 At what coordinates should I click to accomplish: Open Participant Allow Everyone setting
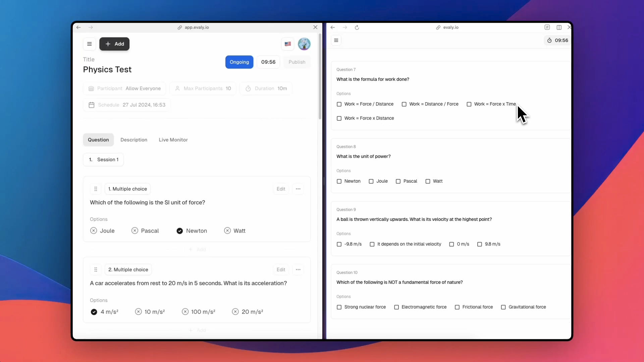click(x=124, y=88)
